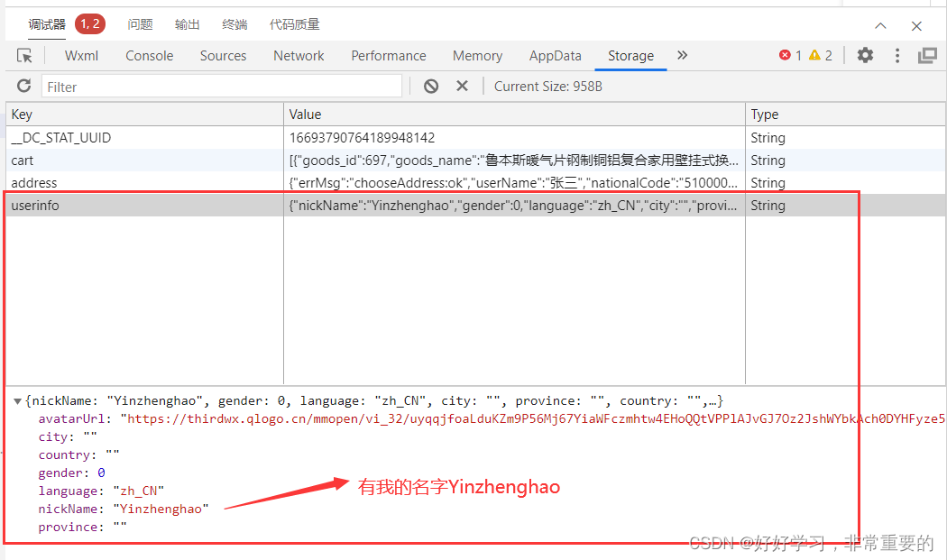
Task: Switch to the Console tab
Action: tap(149, 55)
